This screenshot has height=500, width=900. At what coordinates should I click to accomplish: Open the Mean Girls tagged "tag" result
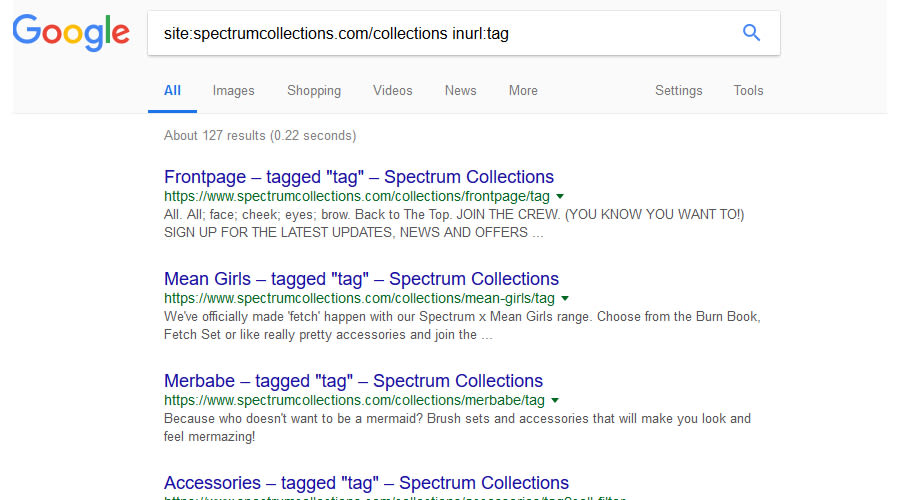(x=361, y=279)
